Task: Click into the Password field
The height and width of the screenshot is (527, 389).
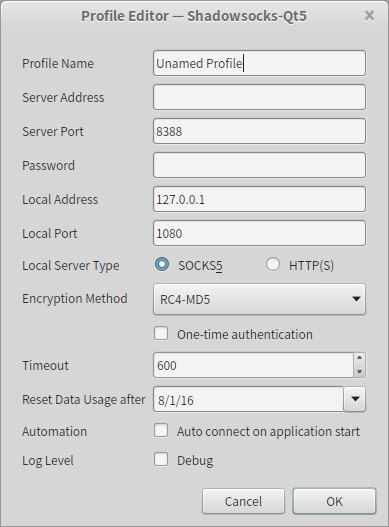Action: point(259,165)
